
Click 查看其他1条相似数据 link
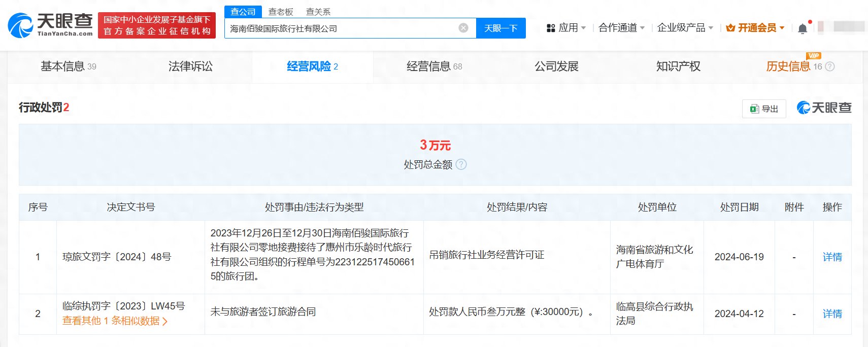tap(115, 321)
